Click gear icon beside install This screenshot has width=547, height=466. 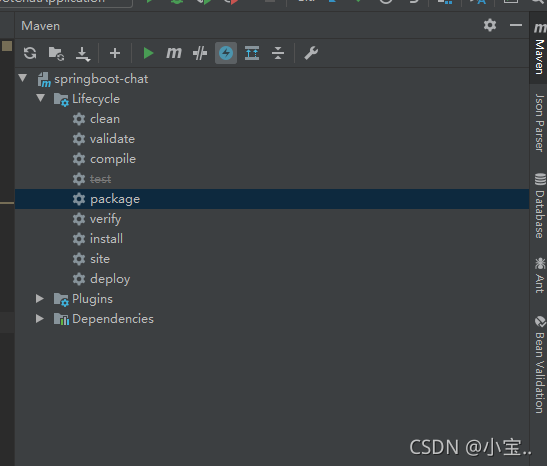[x=79, y=239]
